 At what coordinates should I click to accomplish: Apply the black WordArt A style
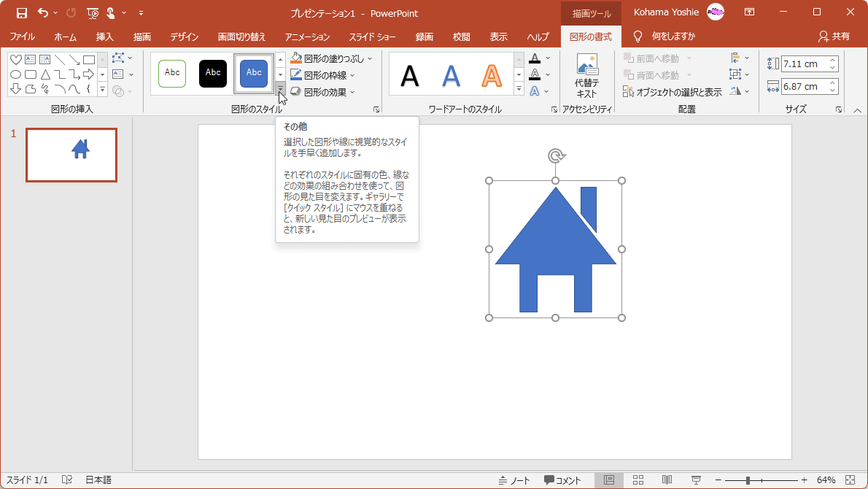(x=410, y=75)
